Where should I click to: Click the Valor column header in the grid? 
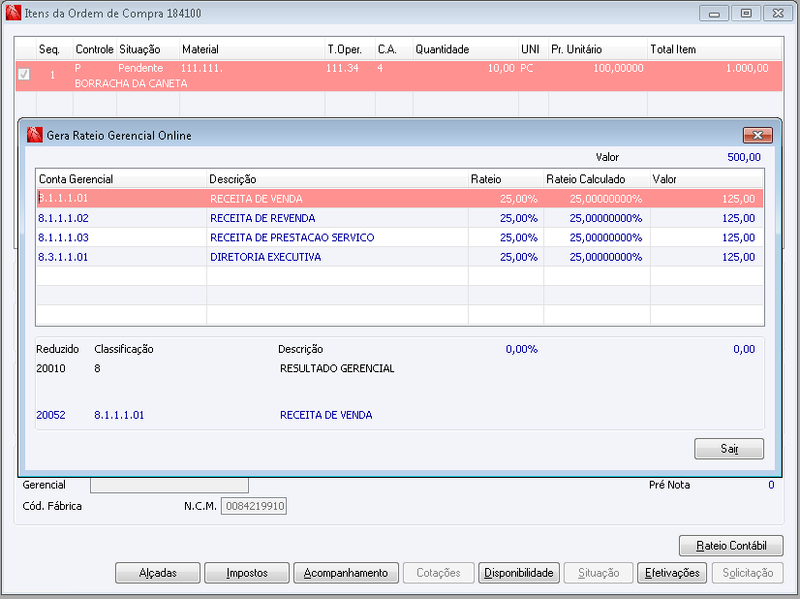(x=707, y=179)
